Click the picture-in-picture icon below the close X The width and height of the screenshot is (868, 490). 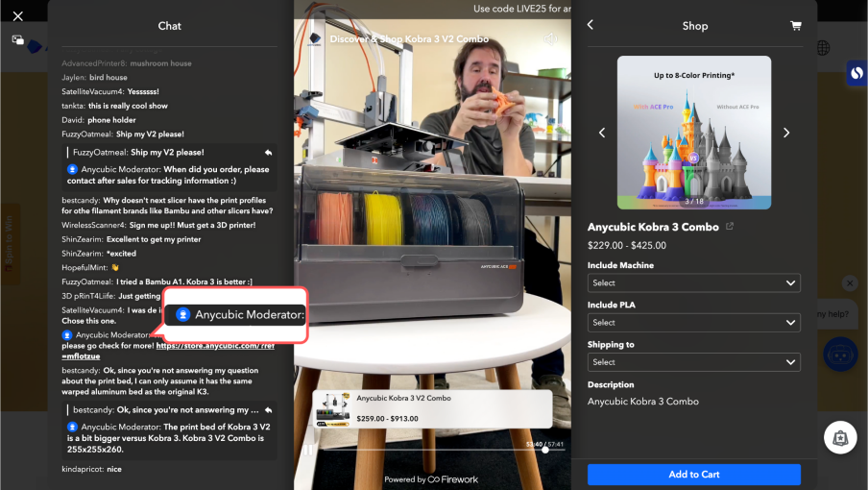[17, 39]
